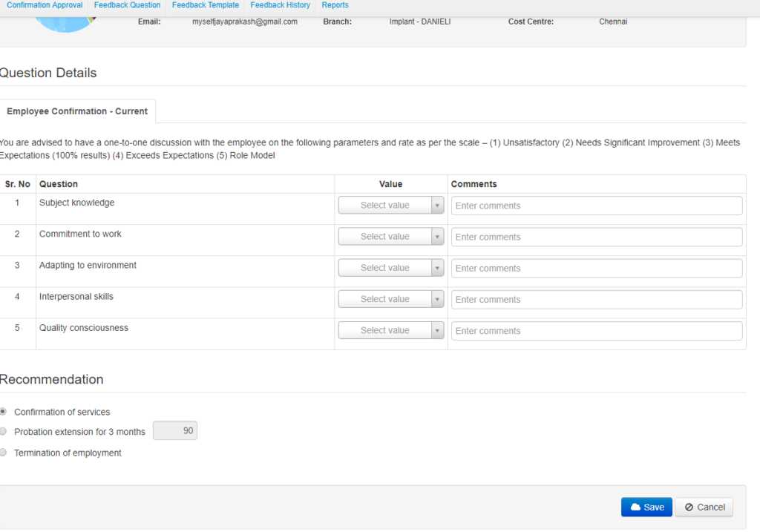Select Confirmation of services radio button
Screen dimensions: 760x532
[x=3, y=411]
